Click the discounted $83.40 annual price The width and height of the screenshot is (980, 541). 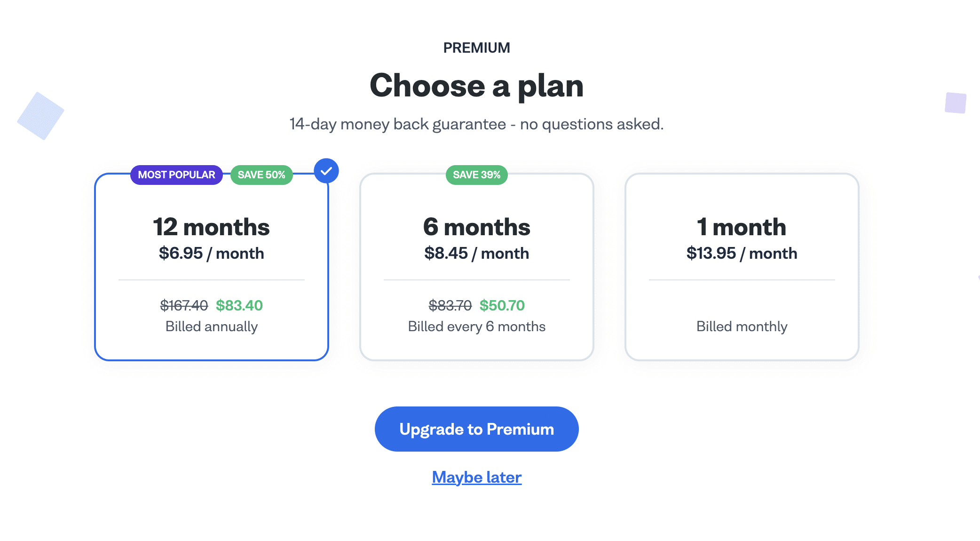tap(239, 306)
